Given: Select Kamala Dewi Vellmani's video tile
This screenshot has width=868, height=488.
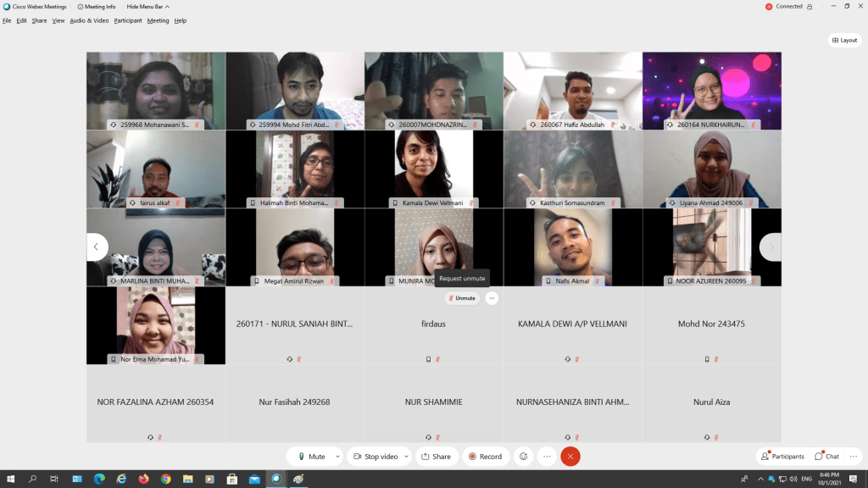Looking at the screenshot, I should (434, 168).
